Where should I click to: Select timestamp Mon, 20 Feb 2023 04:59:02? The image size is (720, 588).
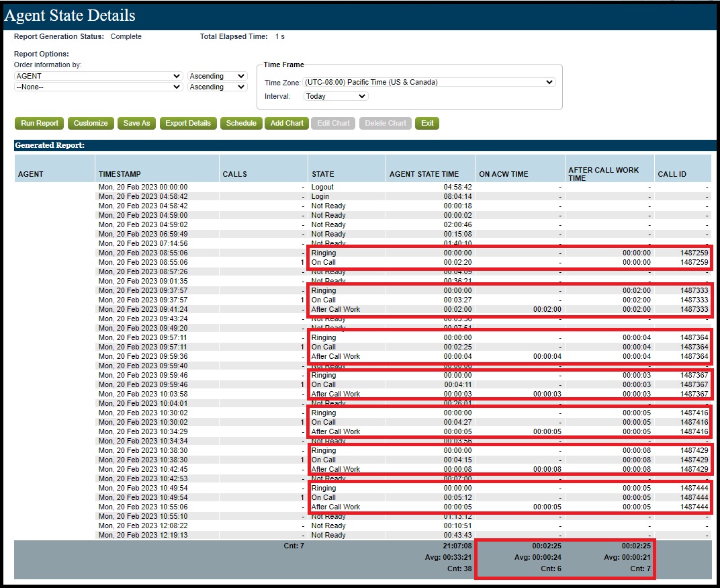143,224
